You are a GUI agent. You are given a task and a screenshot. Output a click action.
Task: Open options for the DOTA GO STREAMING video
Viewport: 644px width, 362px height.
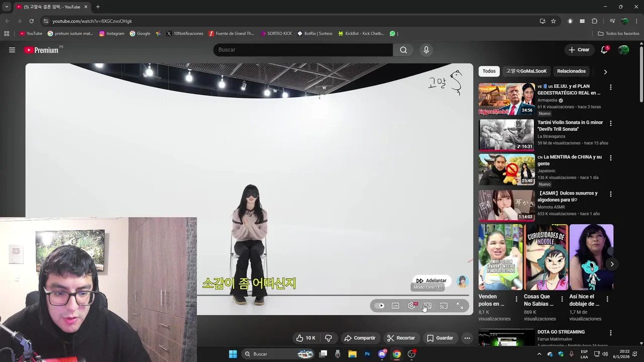[x=611, y=333]
